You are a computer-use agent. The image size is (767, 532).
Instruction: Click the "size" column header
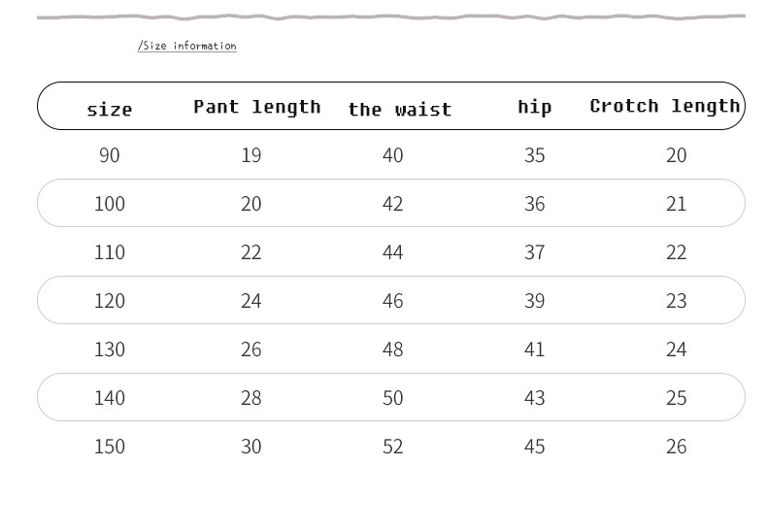tap(110, 110)
